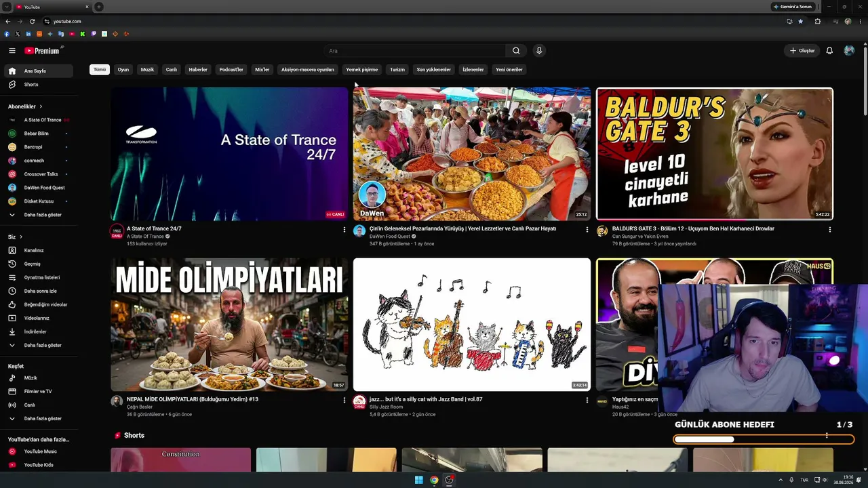868x488 pixels.
Task: Open the DaWen Food Quest channel link
Action: [389, 237]
